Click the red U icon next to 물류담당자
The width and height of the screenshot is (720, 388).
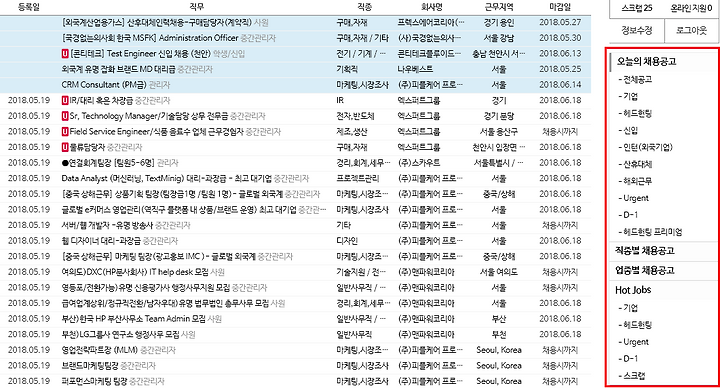(65, 147)
